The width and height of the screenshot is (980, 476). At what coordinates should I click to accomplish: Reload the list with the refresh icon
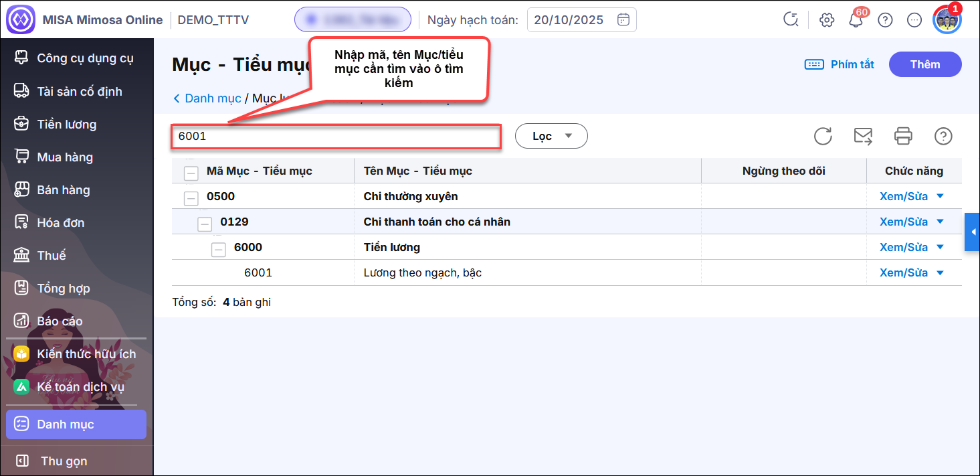823,136
